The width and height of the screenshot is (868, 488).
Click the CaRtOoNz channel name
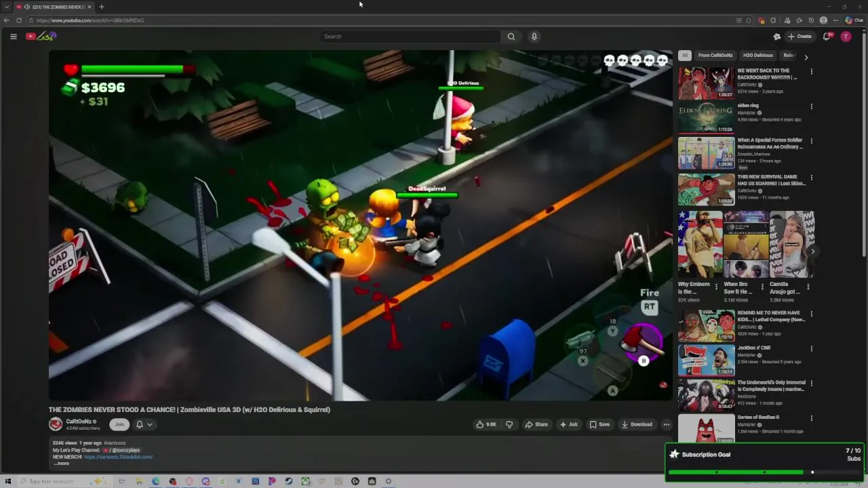[x=79, y=422]
